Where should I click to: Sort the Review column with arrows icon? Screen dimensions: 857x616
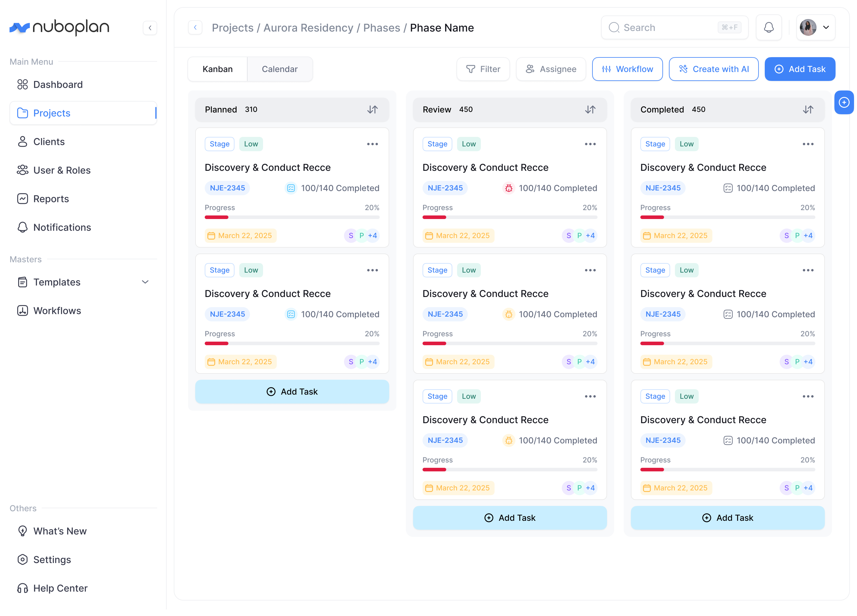click(x=590, y=110)
